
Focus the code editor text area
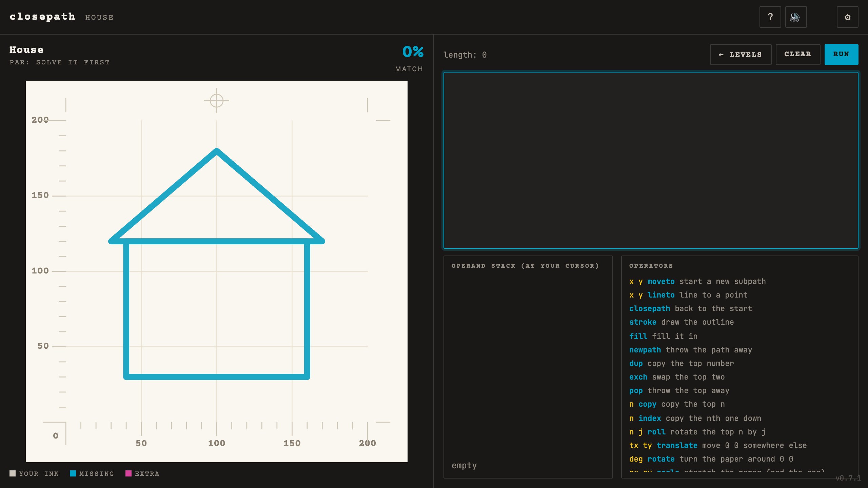coord(651,160)
